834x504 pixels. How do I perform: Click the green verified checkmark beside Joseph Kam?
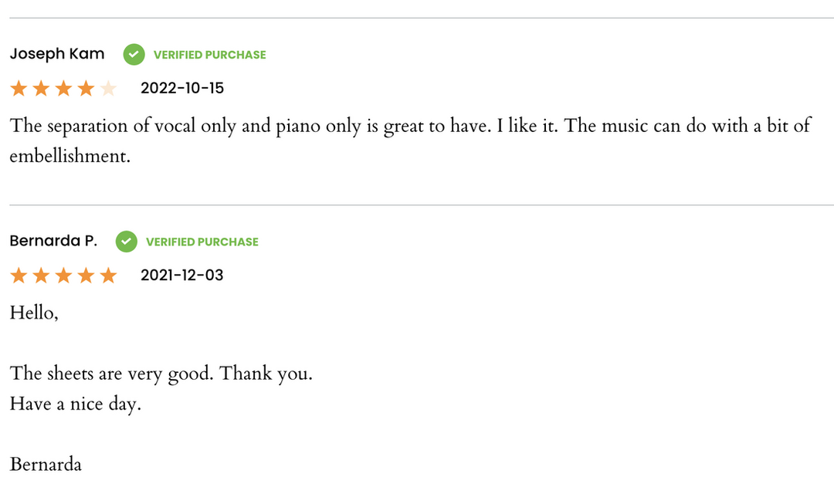coord(134,54)
